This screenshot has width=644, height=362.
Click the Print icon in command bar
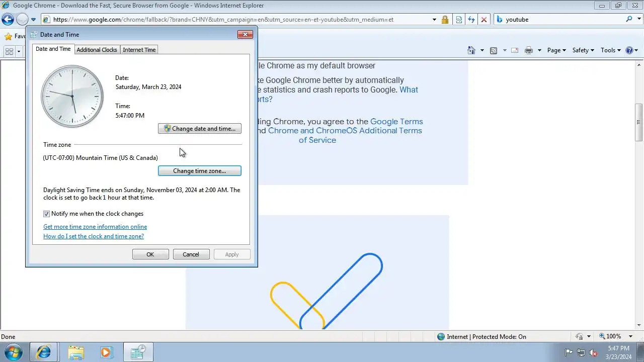[x=529, y=50]
